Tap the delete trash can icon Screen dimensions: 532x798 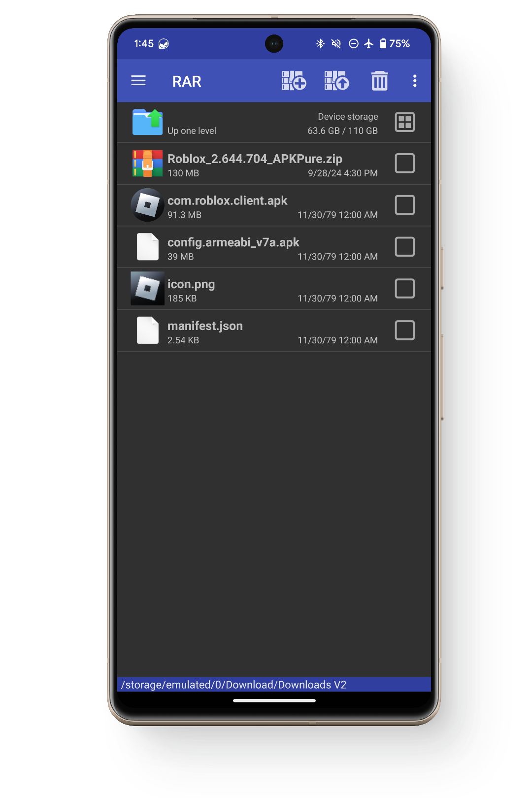click(379, 81)
